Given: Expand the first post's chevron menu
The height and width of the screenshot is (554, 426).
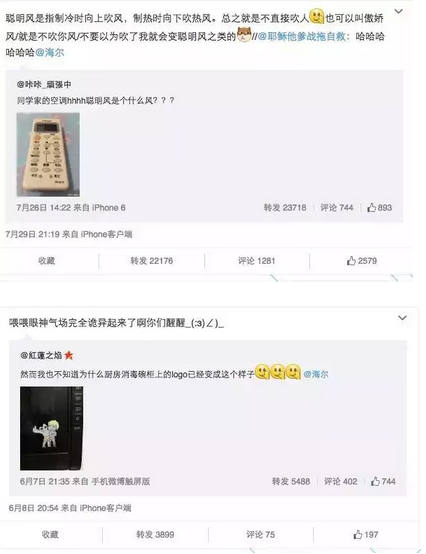Looking at the screenshot, I should [399, 11].
